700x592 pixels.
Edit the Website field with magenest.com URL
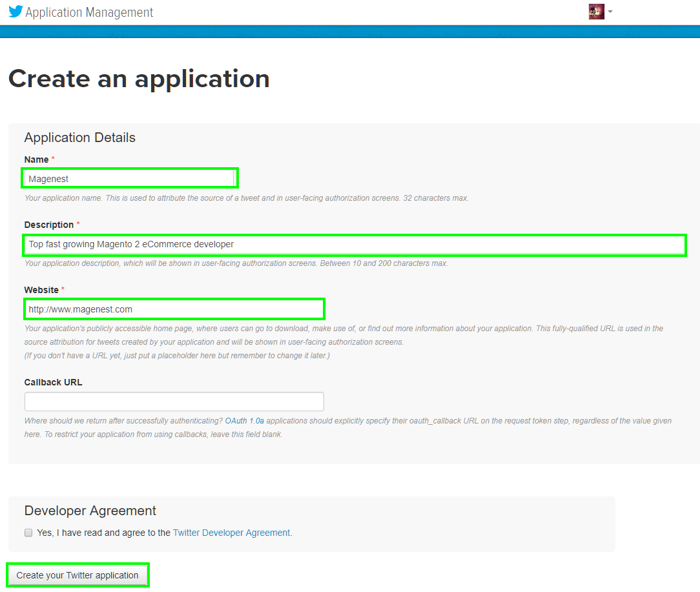tap(174, 309)
